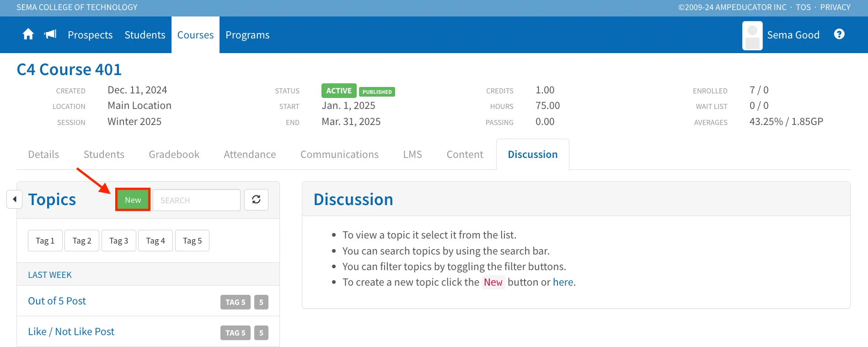Open the Programs menu
This screenshot has height=347, width=868.
pos(247,35)
